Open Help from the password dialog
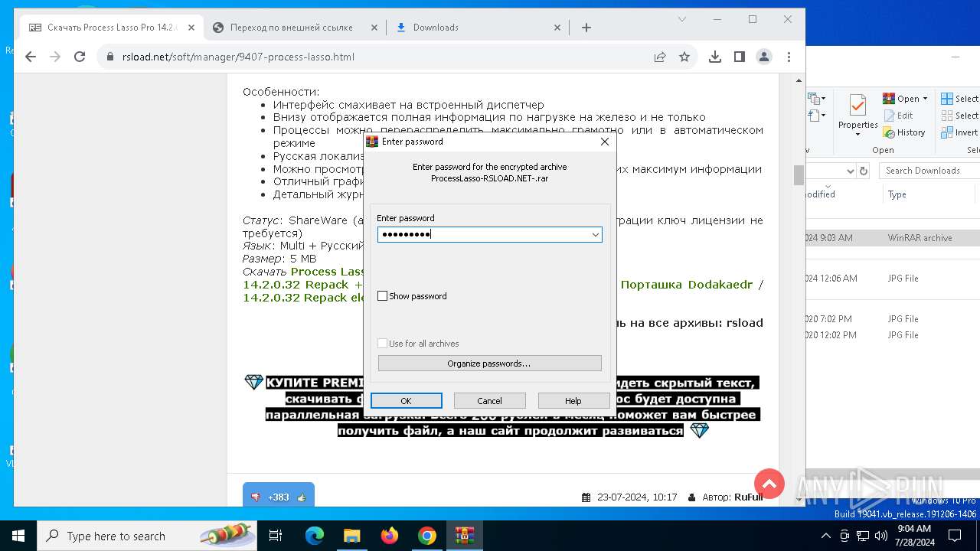The height and width of the screenshot is (551, 980). [573, 401]
